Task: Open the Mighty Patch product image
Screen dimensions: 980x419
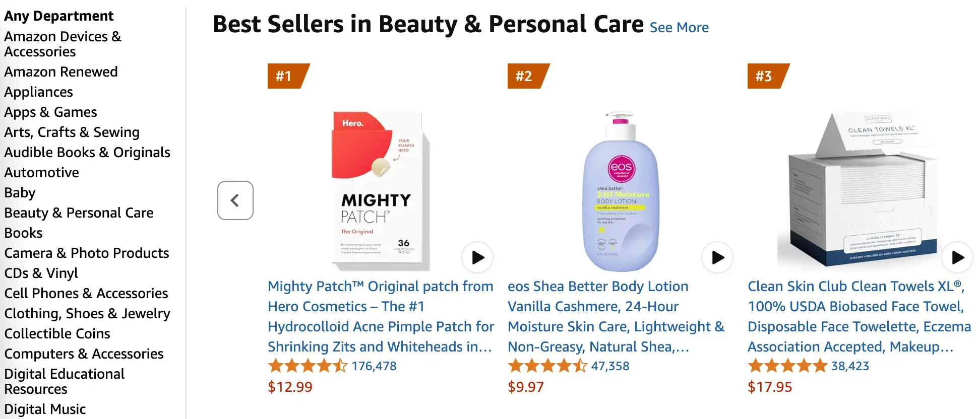Action: click(381, 191)
